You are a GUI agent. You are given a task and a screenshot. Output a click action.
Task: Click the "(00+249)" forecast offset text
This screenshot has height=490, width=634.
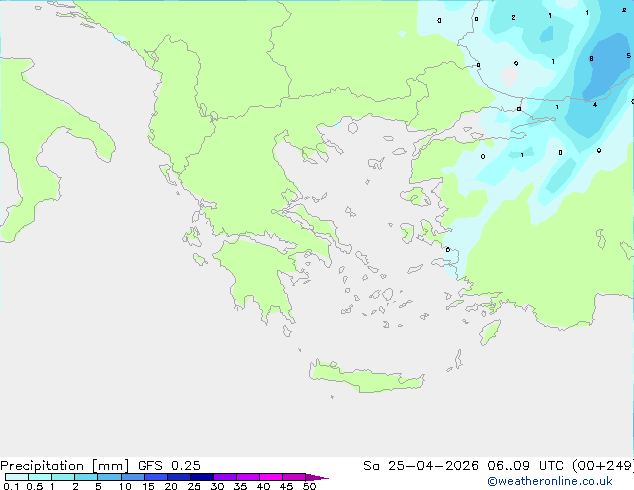[x=603, y=466]
